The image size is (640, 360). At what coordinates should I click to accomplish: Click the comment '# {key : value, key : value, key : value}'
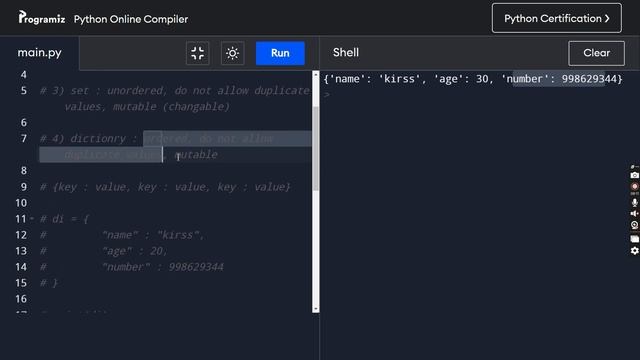(x=165, y=187)
